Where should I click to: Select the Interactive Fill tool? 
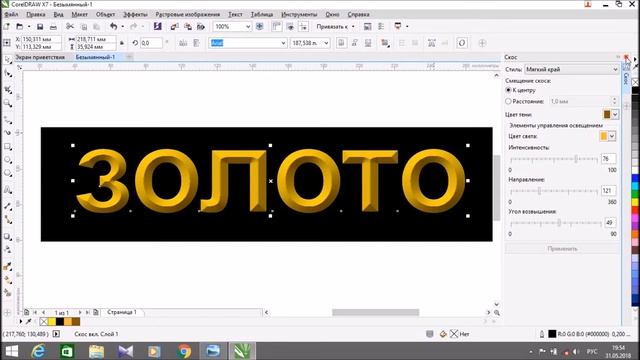pos(8,280)
